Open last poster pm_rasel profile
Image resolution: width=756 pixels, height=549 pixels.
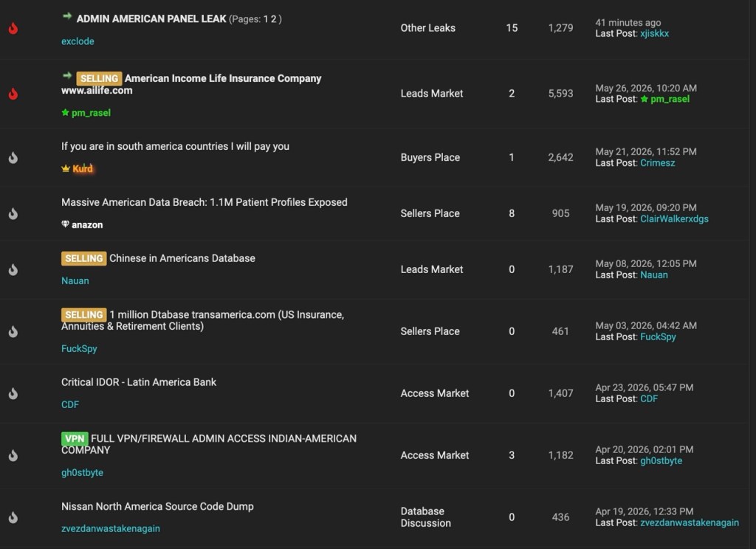(670, 100)
